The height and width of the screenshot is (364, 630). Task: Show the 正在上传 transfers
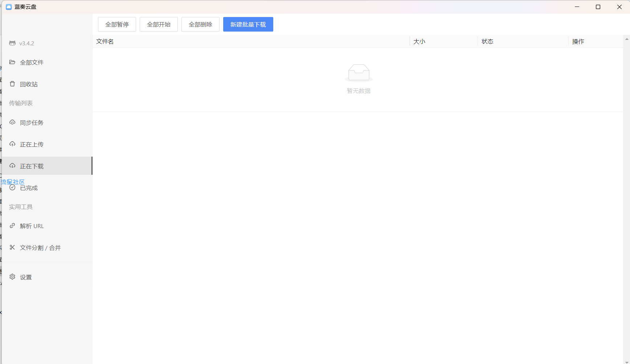[x=47, y=144]
